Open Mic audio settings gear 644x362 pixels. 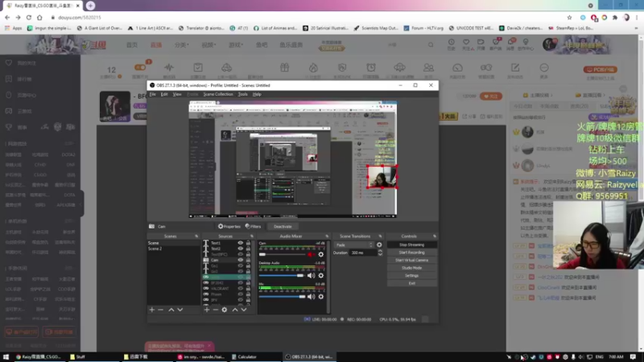pos(320,297)
